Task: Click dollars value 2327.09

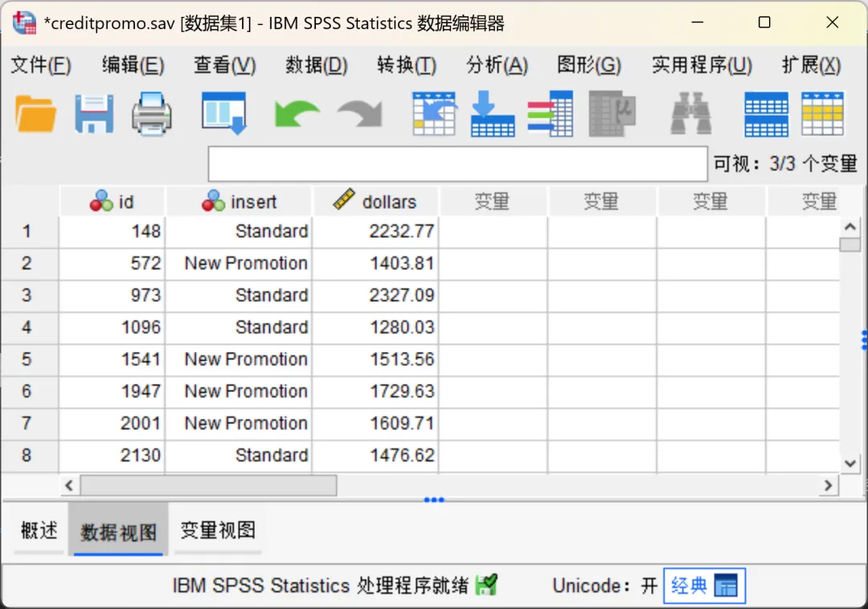Action: [x=375, y=296]
